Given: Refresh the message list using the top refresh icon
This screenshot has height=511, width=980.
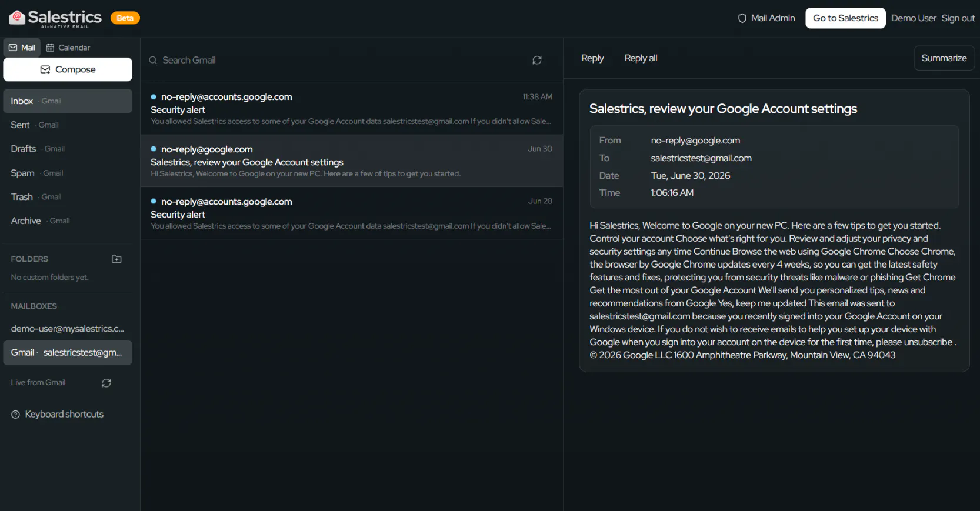Looking at the screenshot, I should (537, 60).
